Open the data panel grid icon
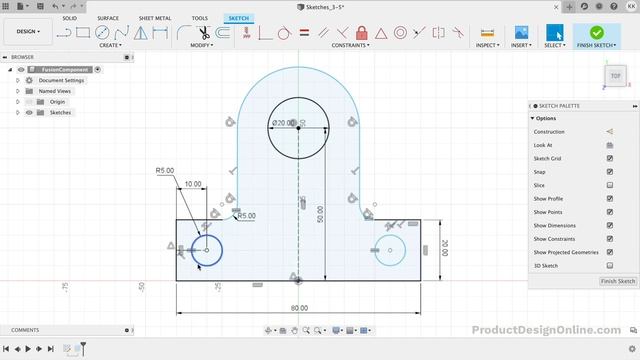Image resolution: width=640 pixels, height=360 pixels. click(x=6, y=7)
